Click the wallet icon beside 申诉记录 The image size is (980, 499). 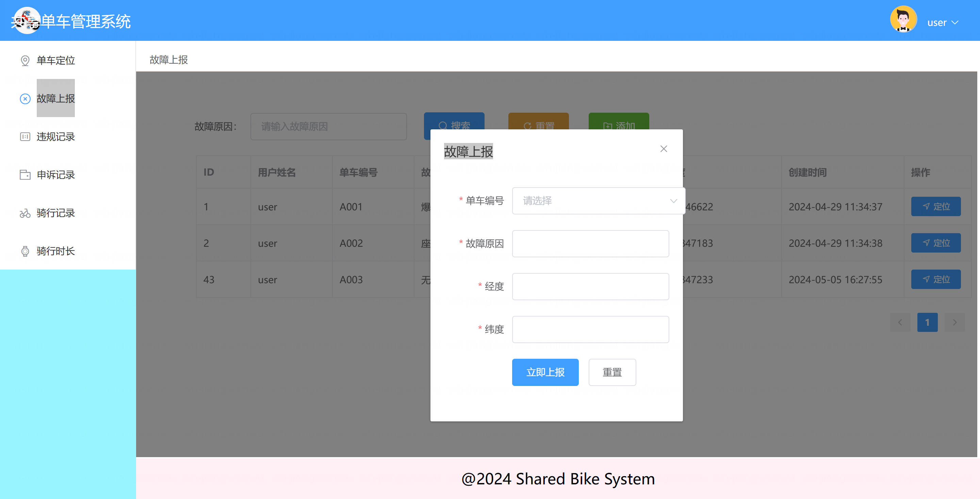pyautogui.click(x=25, y=175)
